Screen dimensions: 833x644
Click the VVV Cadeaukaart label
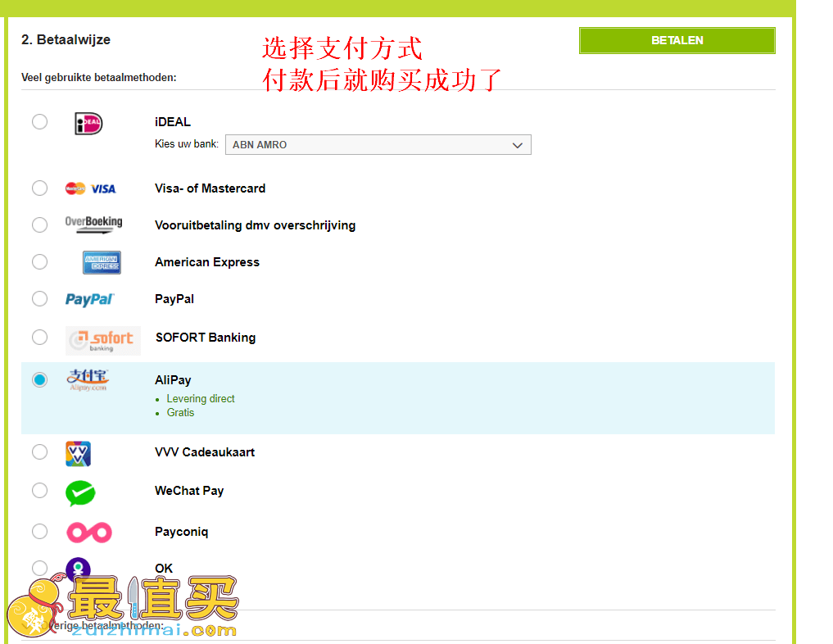point(205,452)
